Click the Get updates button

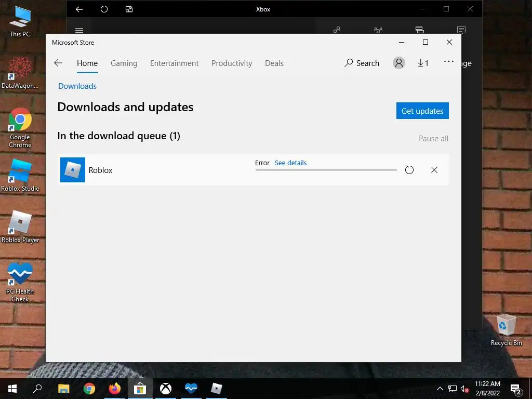tap(422, 111)
